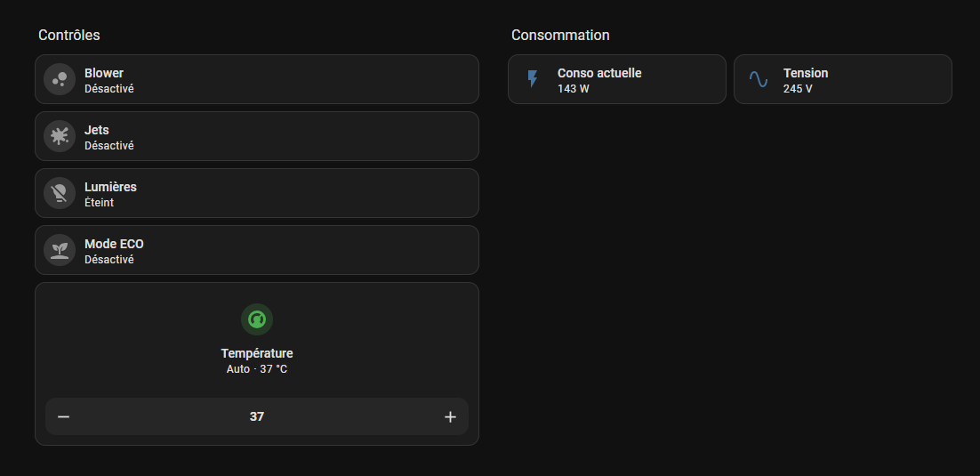
Task: Click the green thermostat icon above Température
Action: [x=257, y=319]
